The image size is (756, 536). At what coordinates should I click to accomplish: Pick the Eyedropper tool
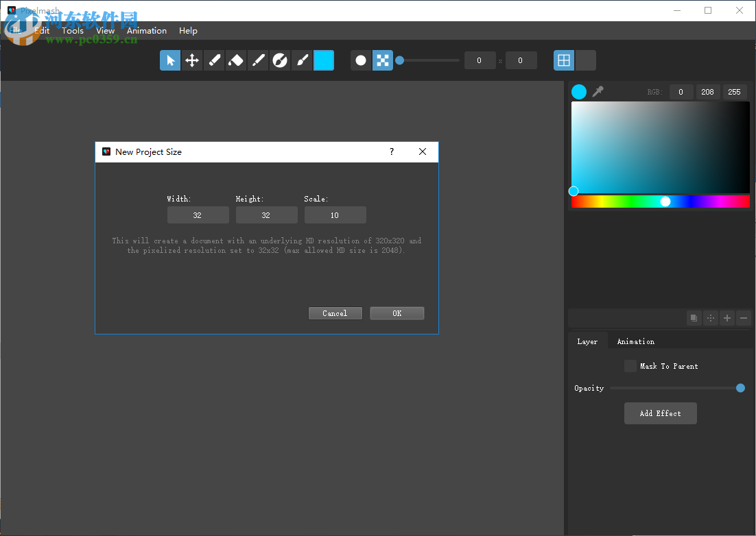coord(302,60)
